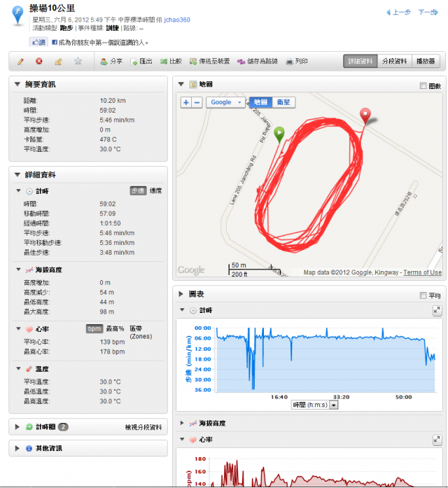The width and height of the screenshot is (448, 488).
Task: Select 最高% heart rate unit
Action: coord(115,328)
